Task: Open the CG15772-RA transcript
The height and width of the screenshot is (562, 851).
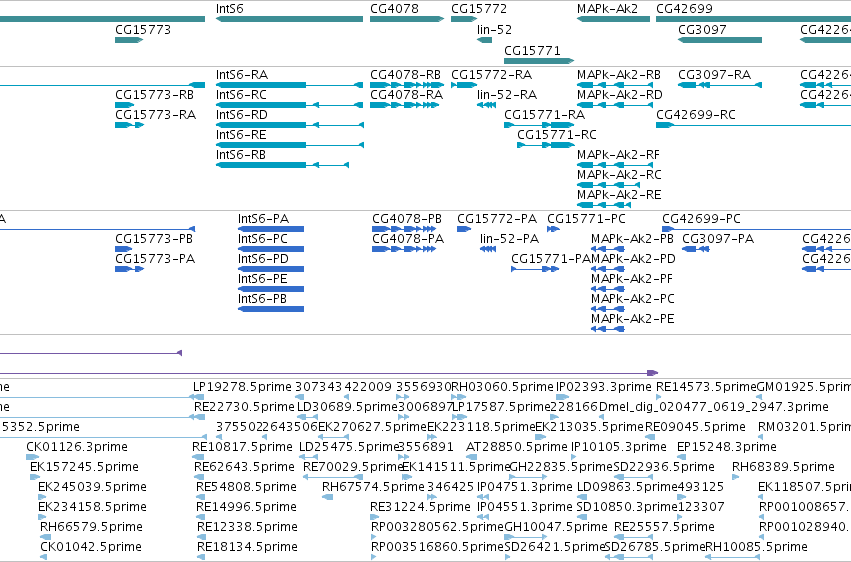Action: (492, 75)
